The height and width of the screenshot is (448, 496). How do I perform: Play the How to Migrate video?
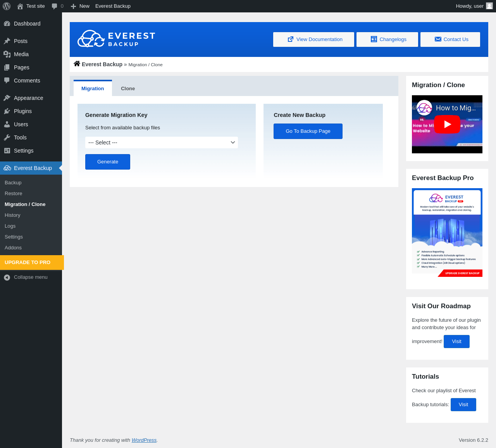[447, 124]
